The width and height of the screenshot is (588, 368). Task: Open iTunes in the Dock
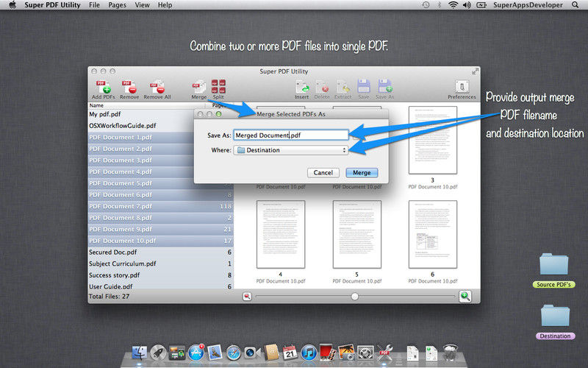pyautogui.click(x=309, y=353)
